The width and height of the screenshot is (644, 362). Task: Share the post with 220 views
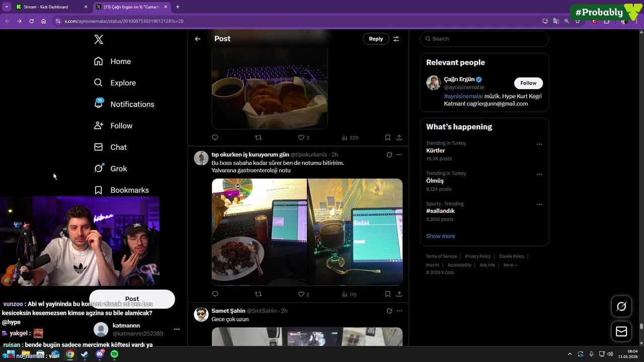[x=399, y=137]
